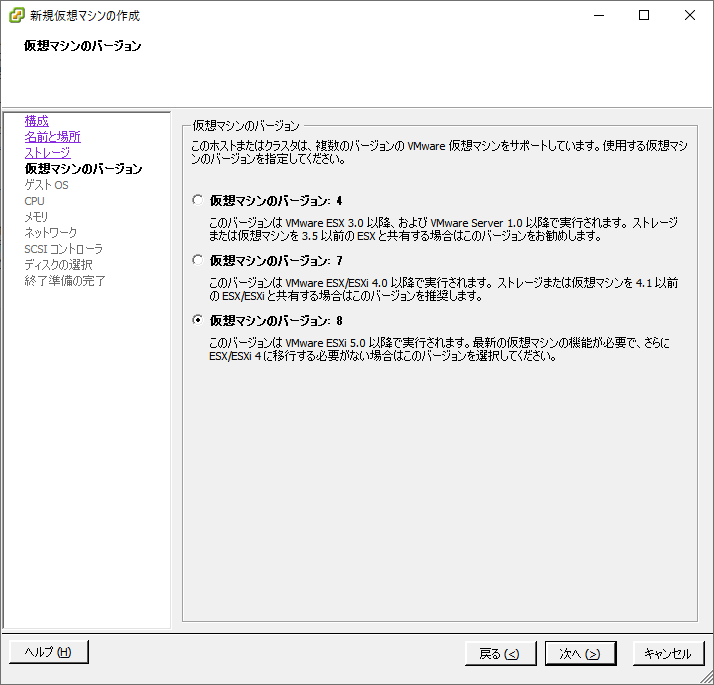The width and height of the screenshot is (714, 685).
Task: Open the 構成 step link
Action: (x=36, y=121)
